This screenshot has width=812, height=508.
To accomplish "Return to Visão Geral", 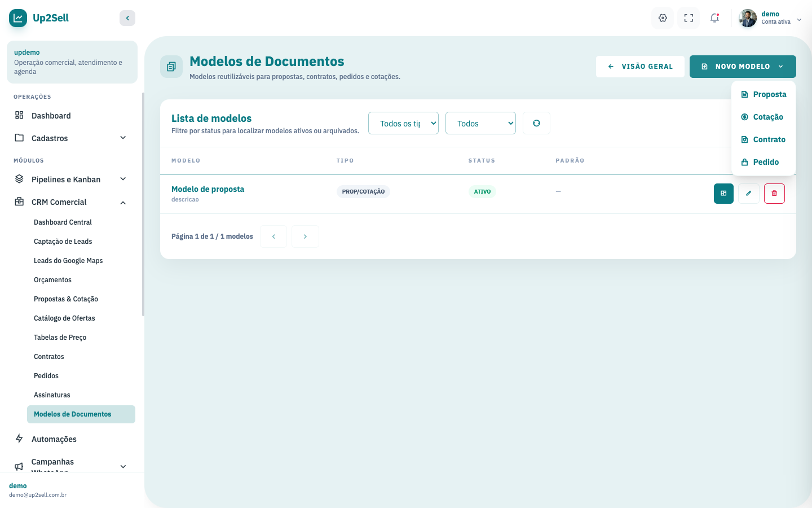I will click(640, 67).
